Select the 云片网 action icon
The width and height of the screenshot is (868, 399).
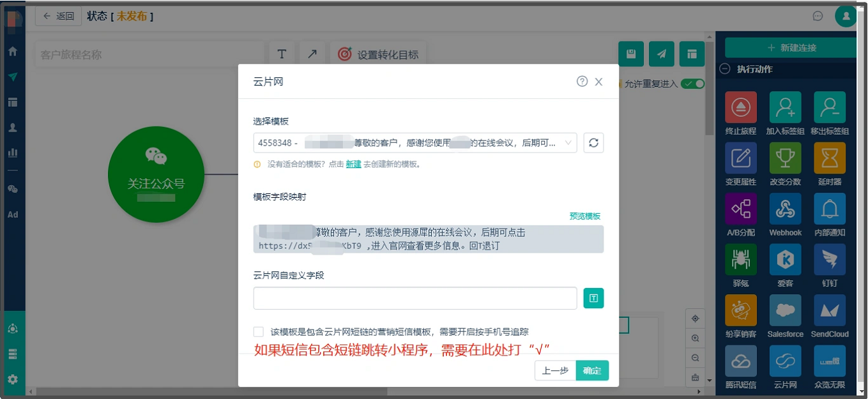(786, 361)
